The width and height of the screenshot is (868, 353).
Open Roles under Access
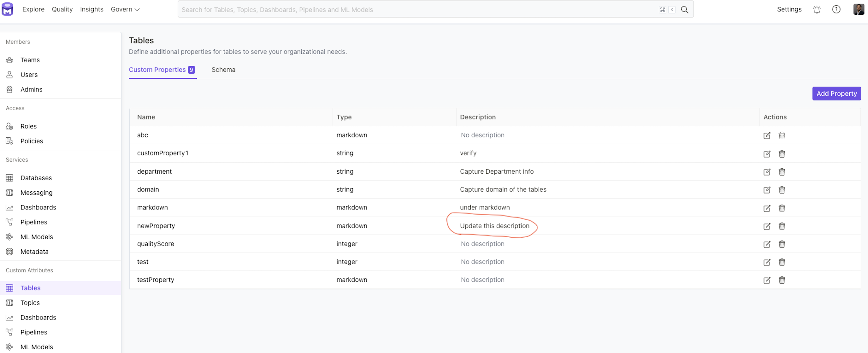click(x=28, y=126)
